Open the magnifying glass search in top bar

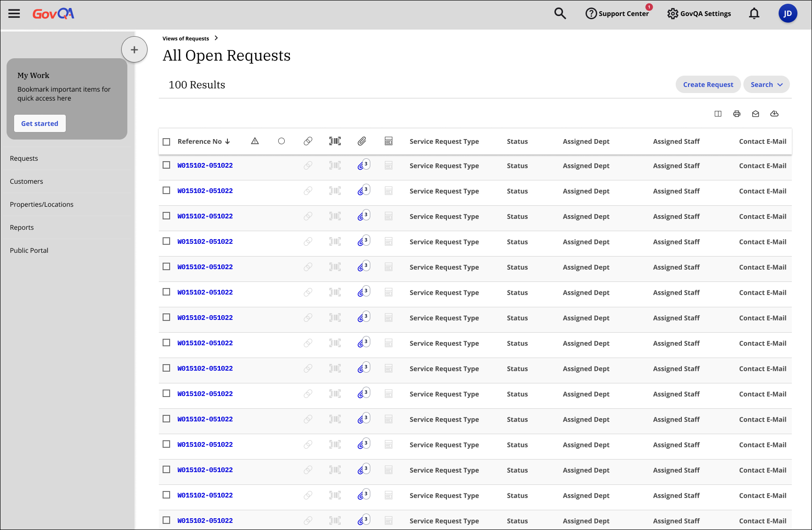(560, 14)
